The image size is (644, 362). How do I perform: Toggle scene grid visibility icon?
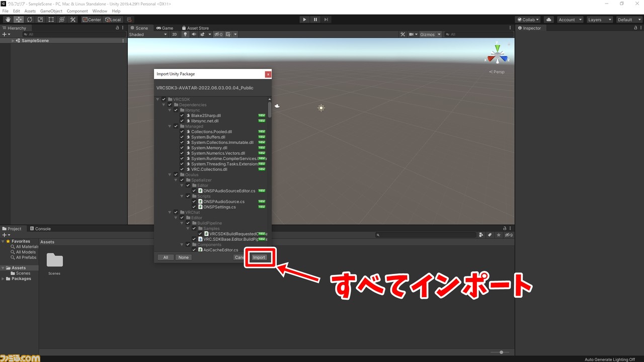pyautogui.click(x=228, y=34)
